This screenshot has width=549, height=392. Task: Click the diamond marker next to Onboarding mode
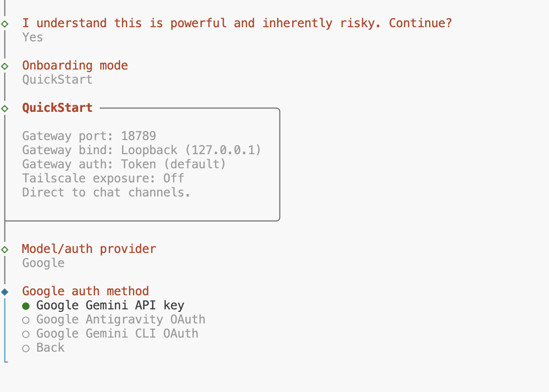click(x=5, y=66)
